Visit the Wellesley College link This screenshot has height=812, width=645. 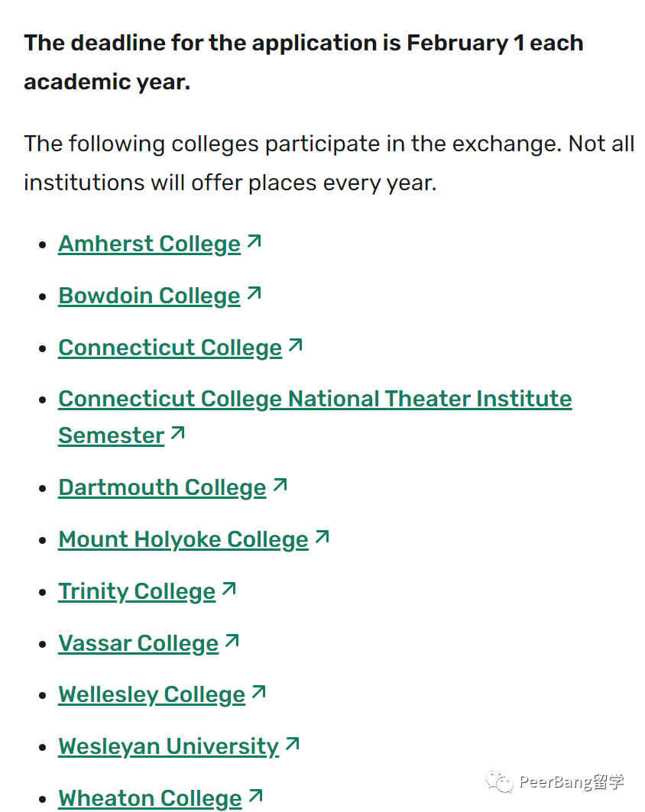click(152, 694)
